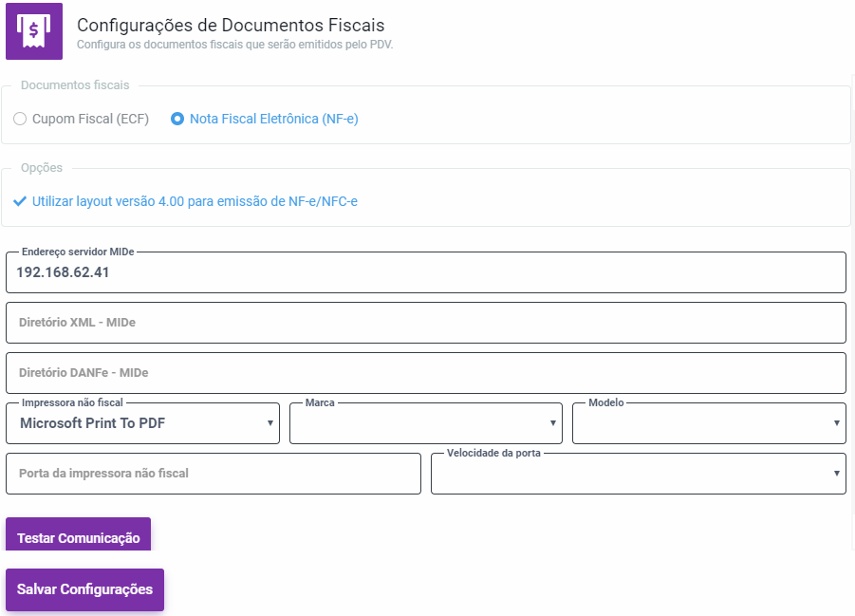The width and height of the screenshot is (855, 616).
Task: Toggle layout versão 4.00 checkbox
Action: 195,201
